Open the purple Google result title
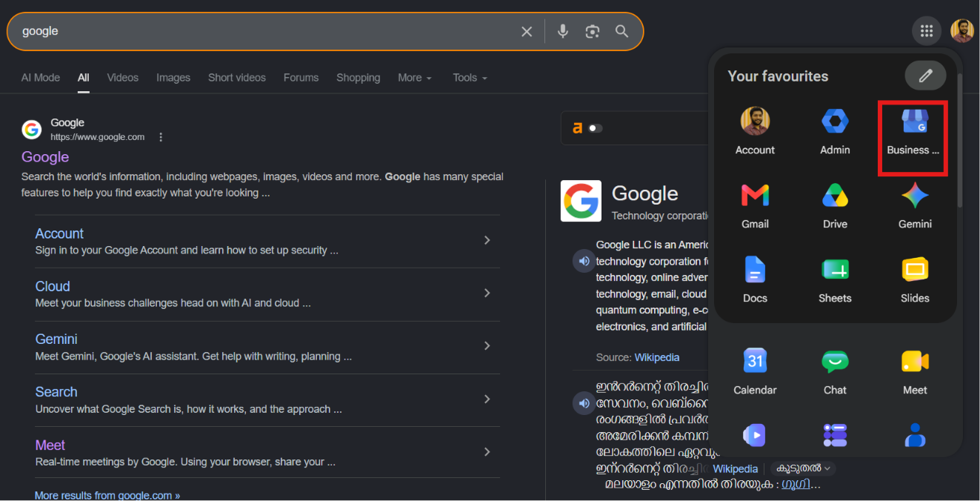 pos(45,157)
